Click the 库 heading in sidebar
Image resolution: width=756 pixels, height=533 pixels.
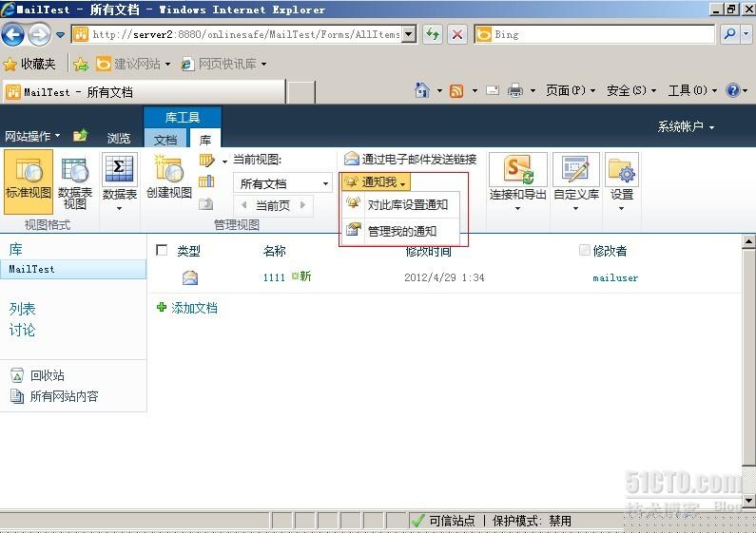16,249
